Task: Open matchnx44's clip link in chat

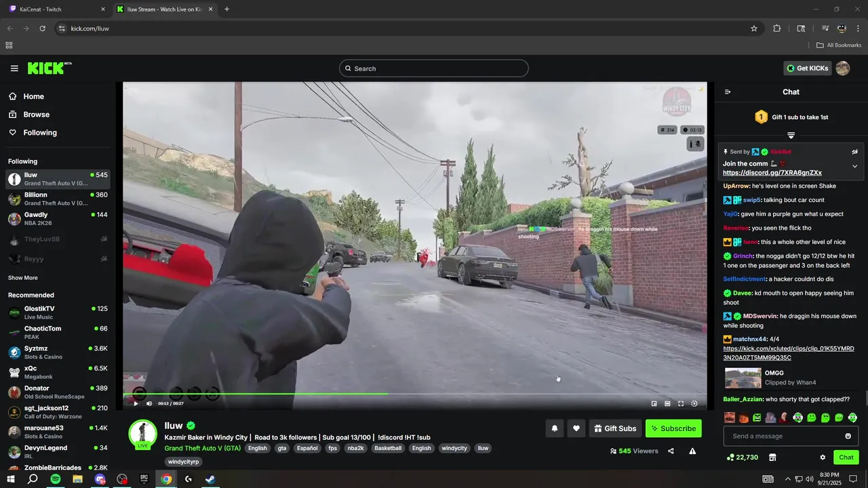Action: pos(789,353)
